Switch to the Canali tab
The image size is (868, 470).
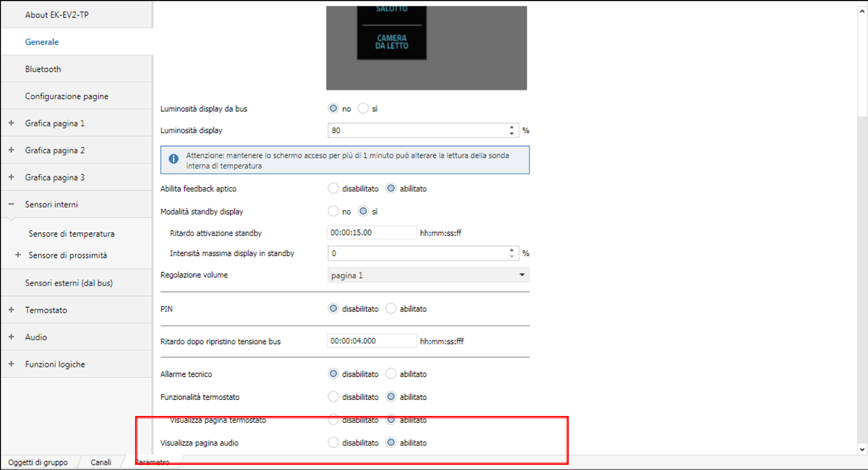point(101,462)
